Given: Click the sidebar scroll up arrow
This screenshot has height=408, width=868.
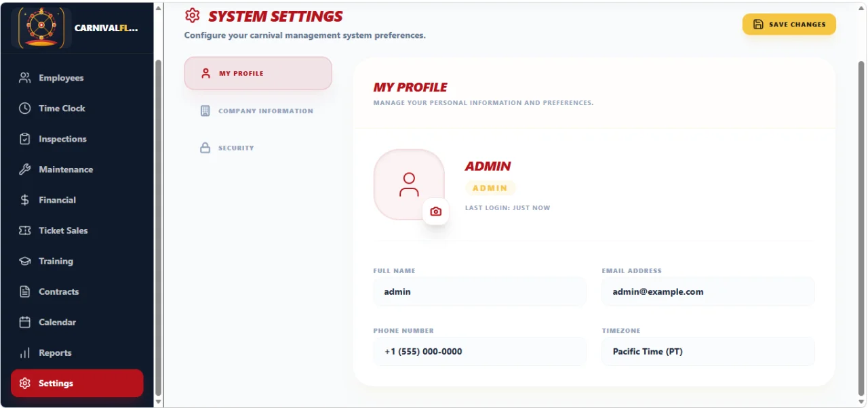Looking at the screenshot, I should point(159,8).
